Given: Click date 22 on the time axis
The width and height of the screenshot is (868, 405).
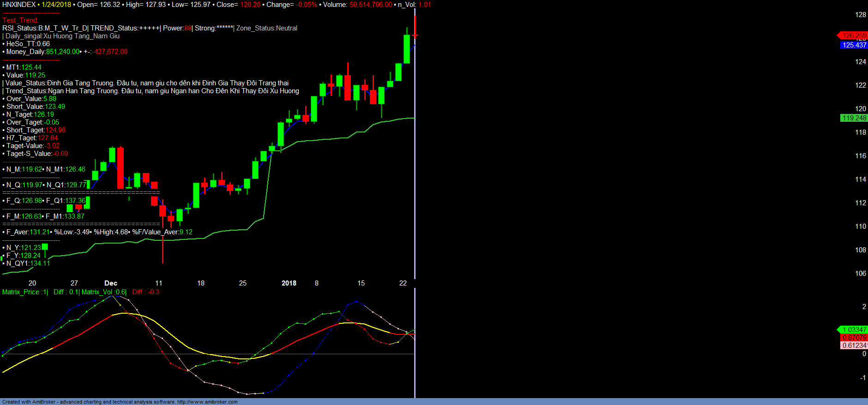Looking at the screenshot, I should click(403, 283).
